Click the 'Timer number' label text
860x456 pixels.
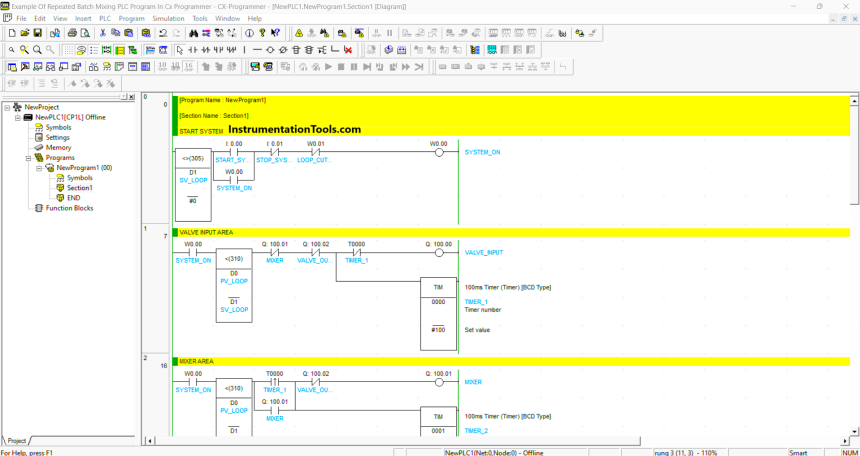point(483,310)
